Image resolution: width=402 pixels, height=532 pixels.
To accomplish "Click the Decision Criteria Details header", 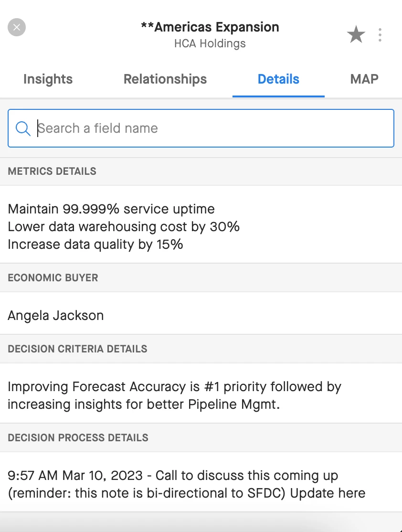I will pyautogui.click(x=77, y=349).
